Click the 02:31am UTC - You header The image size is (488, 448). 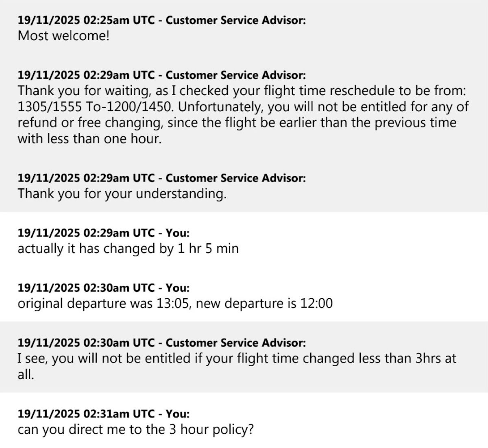click(103, 414)
